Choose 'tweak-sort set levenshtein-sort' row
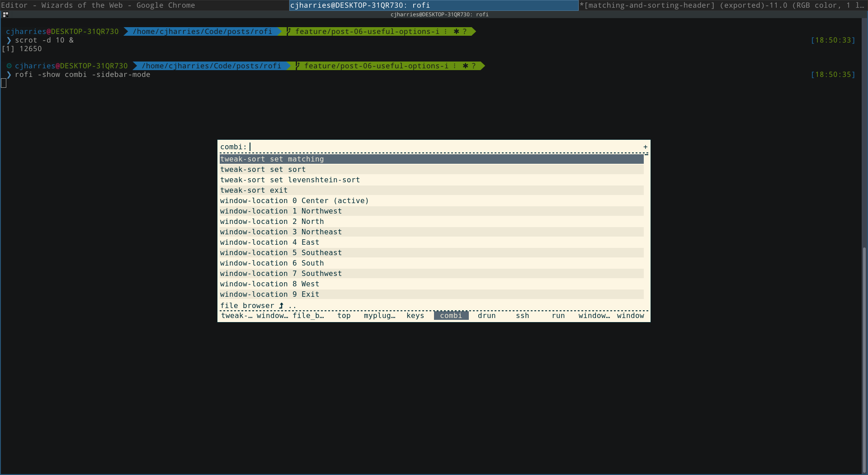The image size is (868, 475). pos(432,180)
